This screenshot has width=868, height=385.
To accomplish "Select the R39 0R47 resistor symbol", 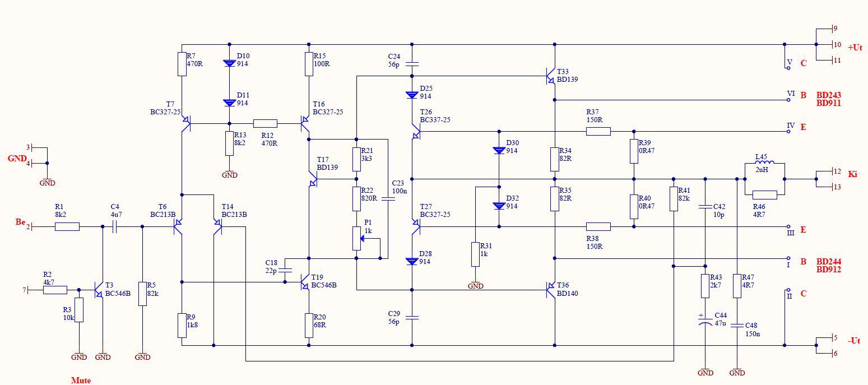I will coord(634,151).
